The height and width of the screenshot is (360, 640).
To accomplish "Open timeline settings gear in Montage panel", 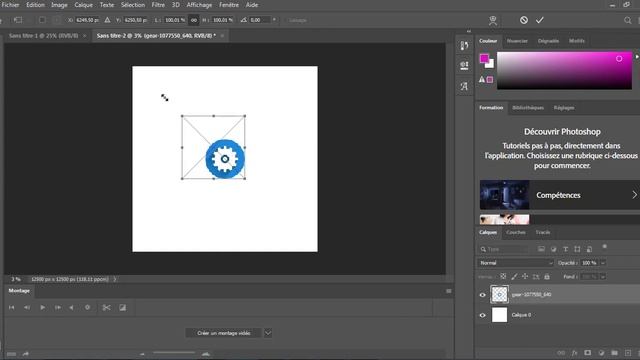I will (x=87, y=307).
